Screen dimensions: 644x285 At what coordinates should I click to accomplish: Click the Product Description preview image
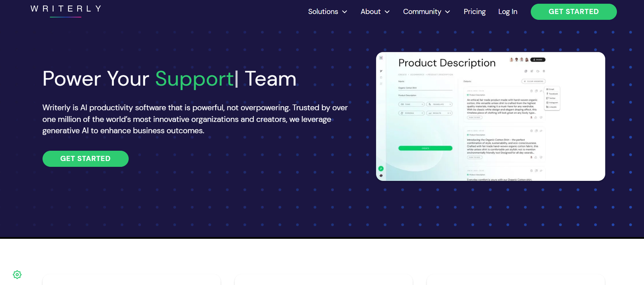[491, 117]
